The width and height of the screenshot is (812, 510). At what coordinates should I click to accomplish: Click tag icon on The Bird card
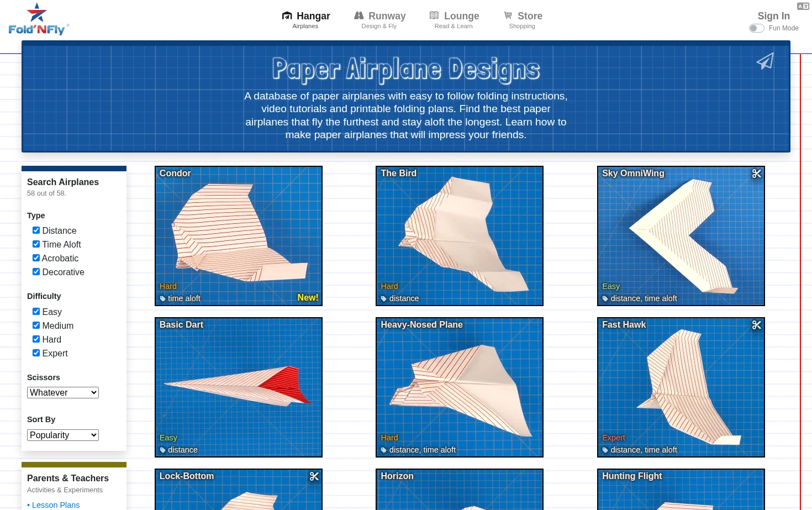pos(384,299)
